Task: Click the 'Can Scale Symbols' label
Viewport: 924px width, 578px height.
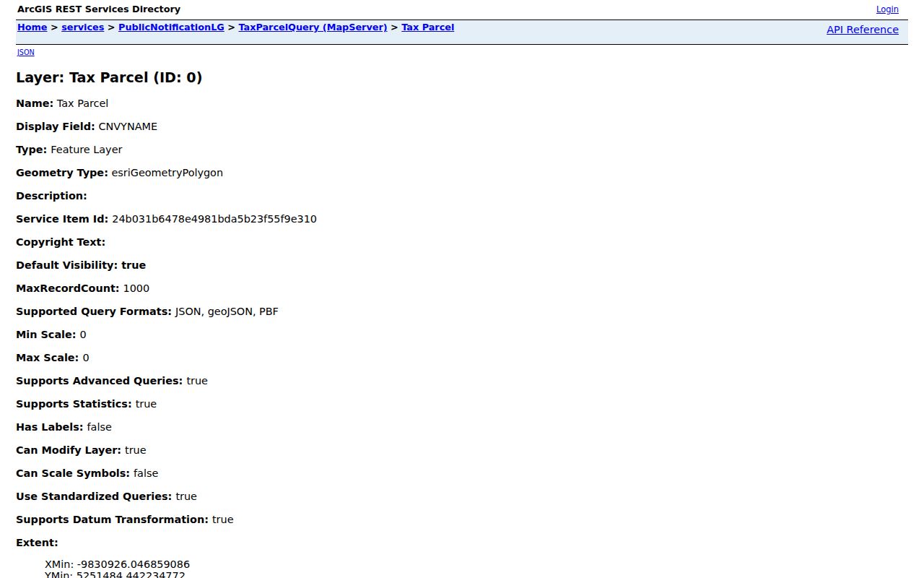Action: coord(73,473)
